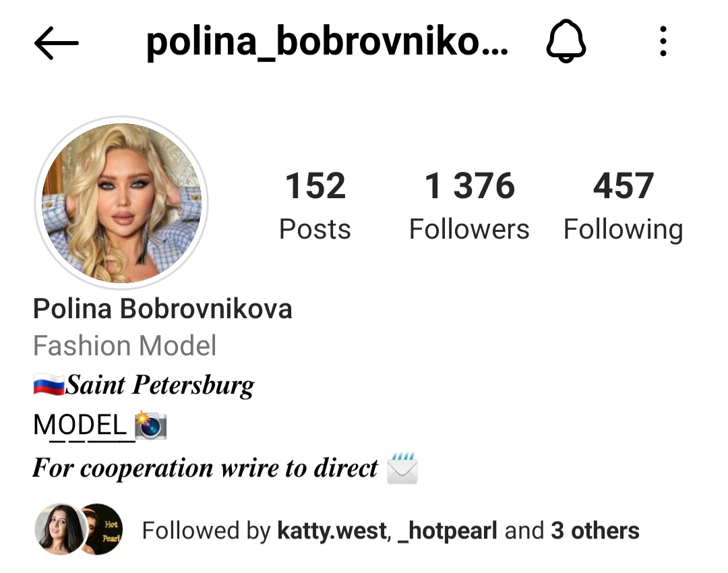Click the camera flash emoji after MODEL
This screenshot has height=573, width=728.
150,425
